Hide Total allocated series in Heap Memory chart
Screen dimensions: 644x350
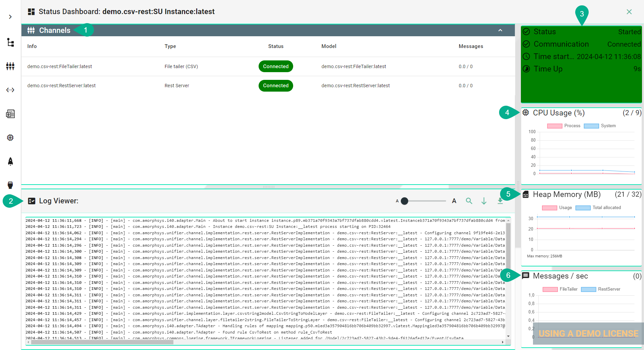pyautogui.click(x=598, y=208)
